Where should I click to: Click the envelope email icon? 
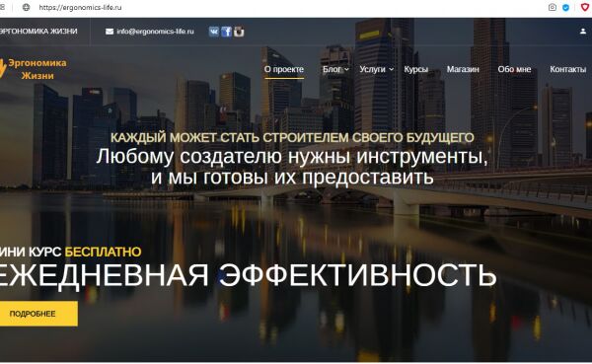tap(110, 32)
